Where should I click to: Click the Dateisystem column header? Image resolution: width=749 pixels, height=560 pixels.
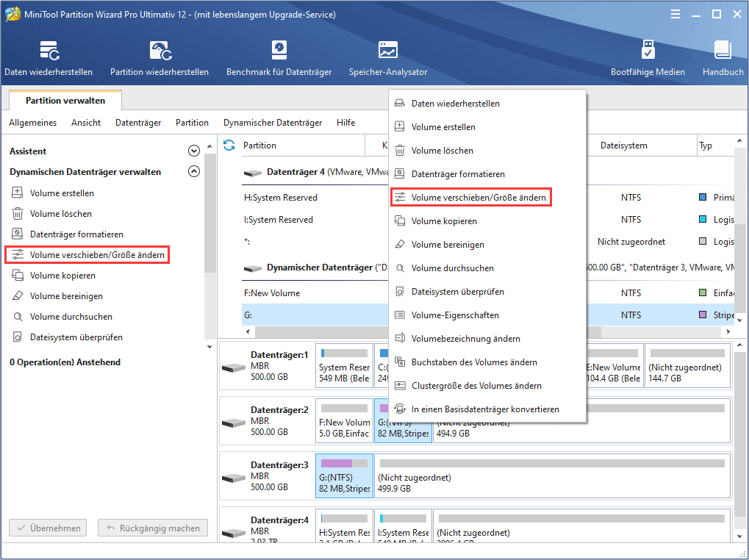pos(623,145)
